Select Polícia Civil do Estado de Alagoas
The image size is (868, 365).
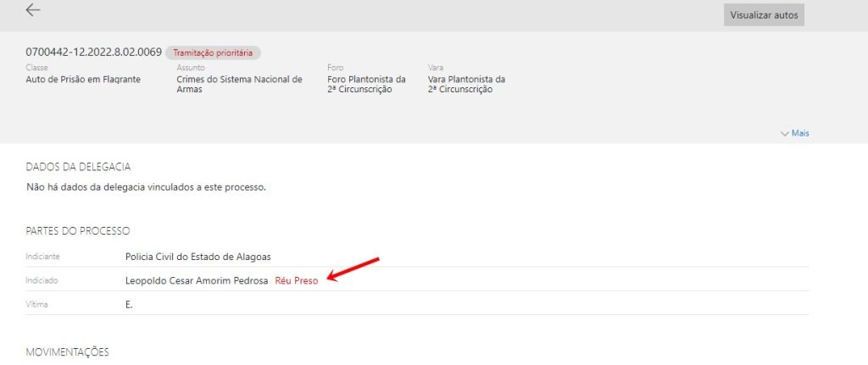click(198, 256)
